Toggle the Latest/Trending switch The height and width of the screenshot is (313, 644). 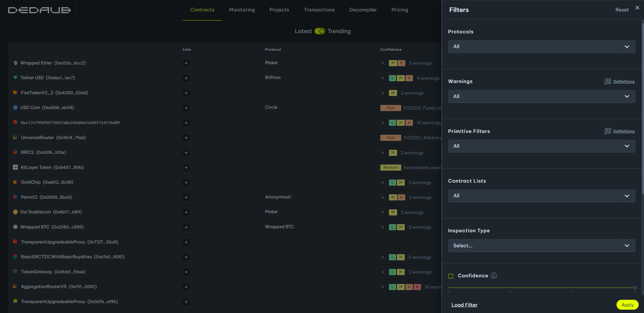(x=320, y=31)
